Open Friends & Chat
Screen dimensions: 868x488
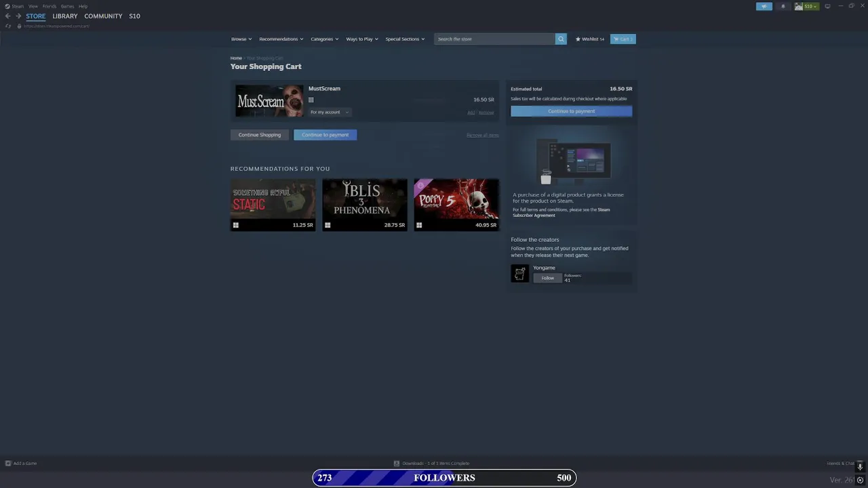(x=840, y=464)
